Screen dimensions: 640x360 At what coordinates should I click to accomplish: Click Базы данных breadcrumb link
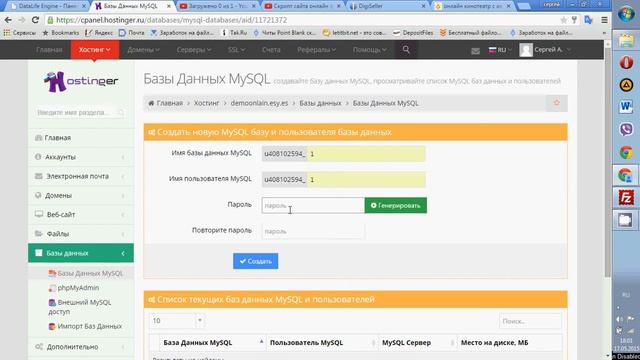(320, 103)
